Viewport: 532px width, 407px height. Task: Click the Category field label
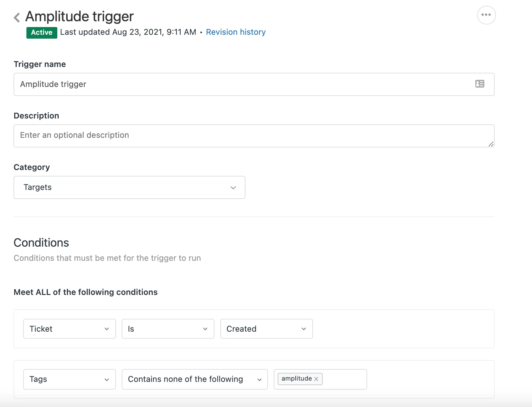(32, 167)
